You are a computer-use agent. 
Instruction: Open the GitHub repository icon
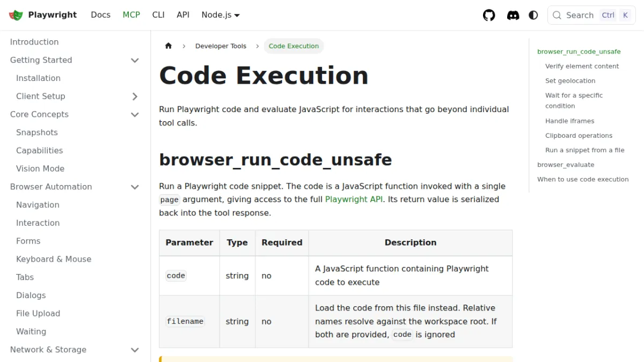tap(489, 15)
